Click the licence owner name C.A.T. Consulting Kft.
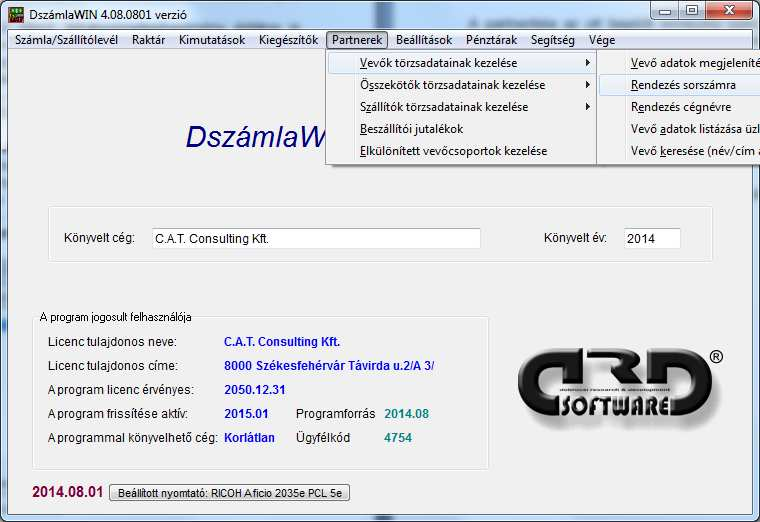Screen dimensions: 760x522 click(x=282, y=342)
